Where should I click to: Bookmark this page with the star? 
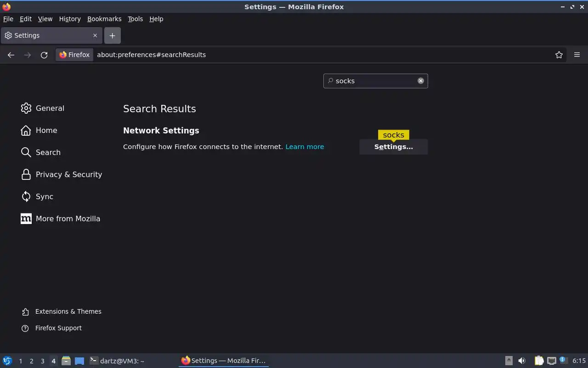pyautogui.click(x=559, y=55)
